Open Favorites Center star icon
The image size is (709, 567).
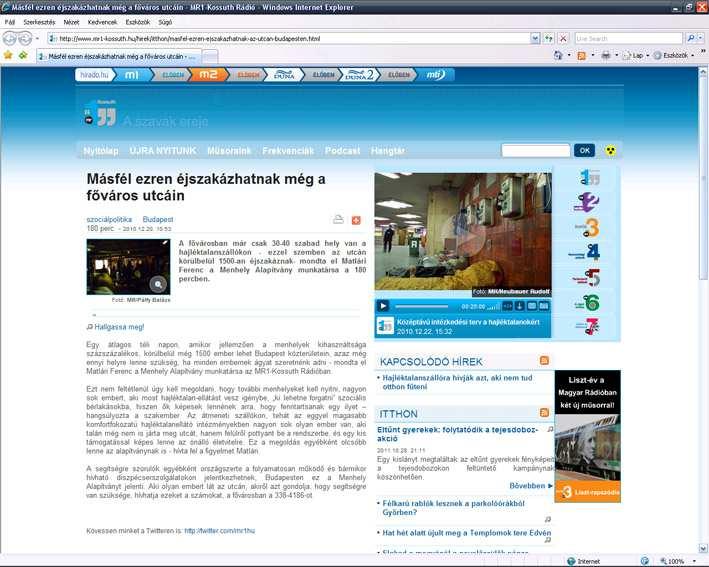tap(8, 55)
